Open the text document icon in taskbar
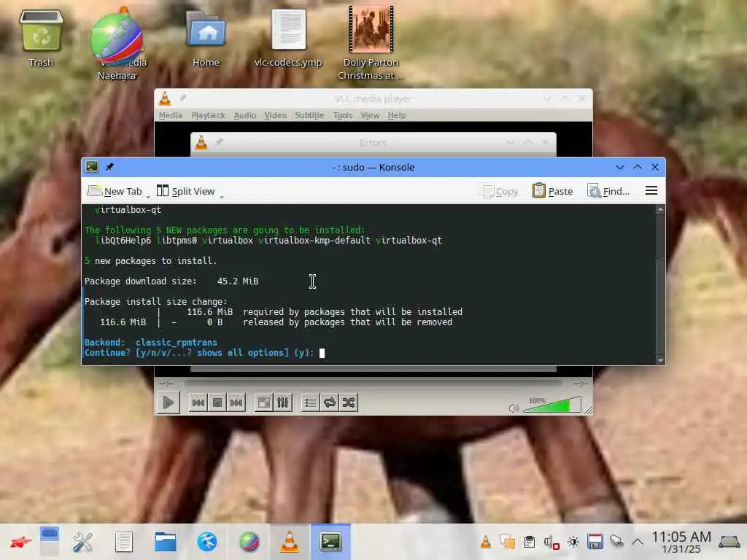The height and width of the screenshot is (560, 747). [124, 542]
